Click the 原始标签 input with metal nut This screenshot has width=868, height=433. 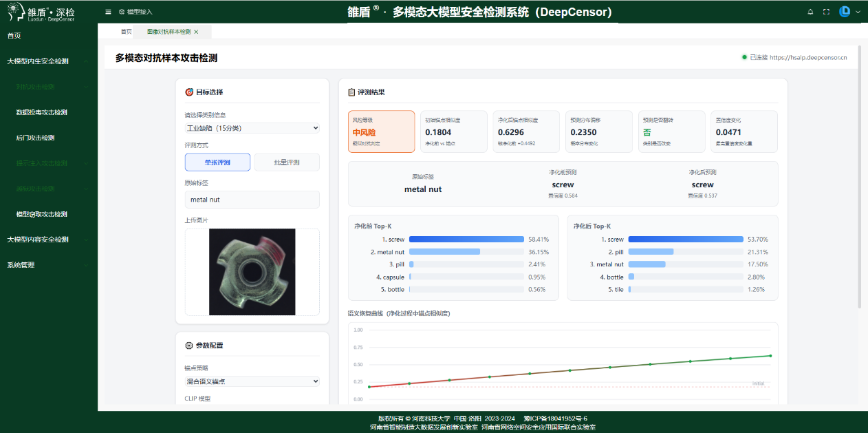tap(252, 200)
